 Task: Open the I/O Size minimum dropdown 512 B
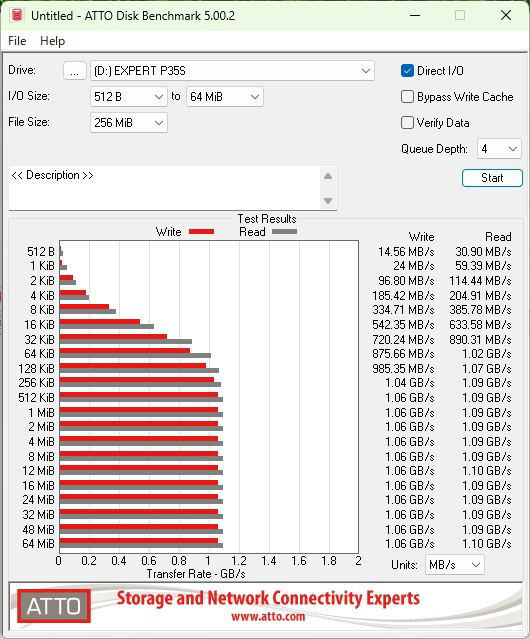(x=129, y=97)
